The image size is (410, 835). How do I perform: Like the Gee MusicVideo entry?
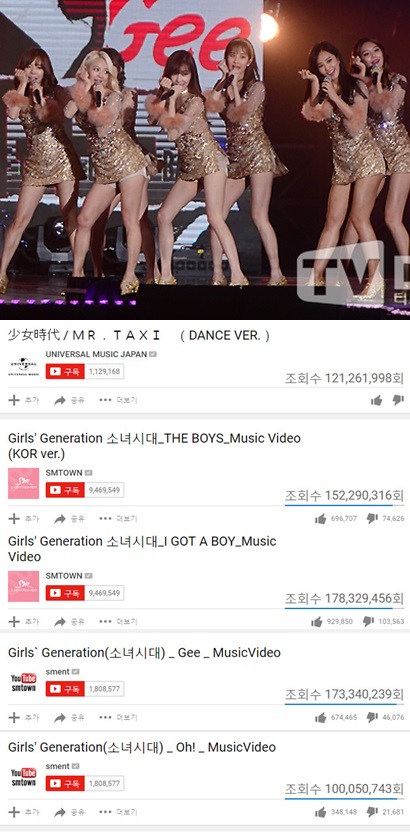[321, 718]
